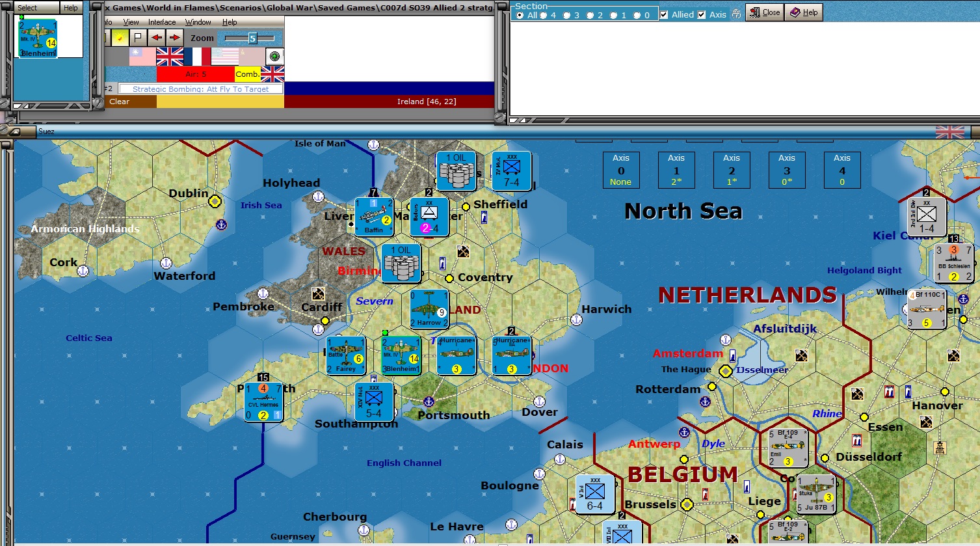
Task: Click the flag toolbar button
Action: click(x=138, y=38)
